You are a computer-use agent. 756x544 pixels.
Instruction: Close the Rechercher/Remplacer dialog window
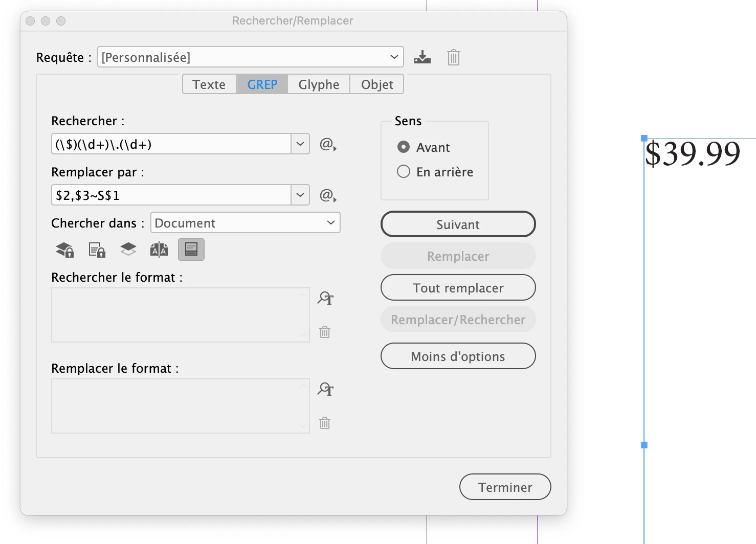pos(30,21)
